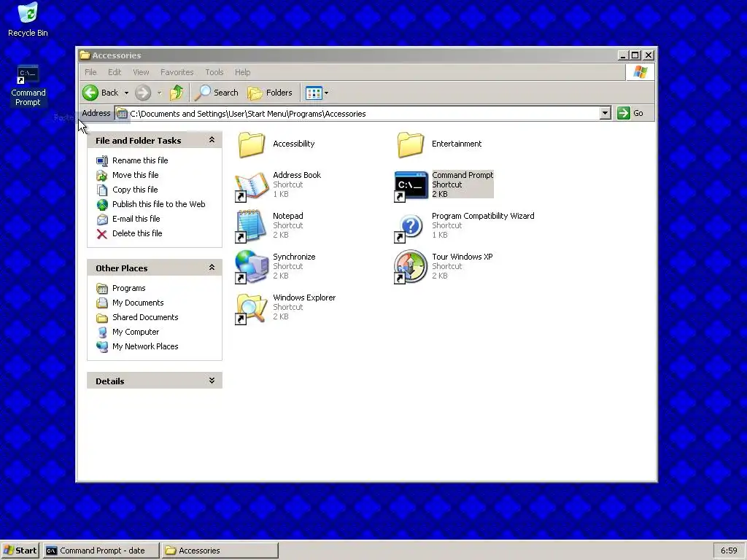Collapse the File and Folder Tasks panel

point(212,140)
